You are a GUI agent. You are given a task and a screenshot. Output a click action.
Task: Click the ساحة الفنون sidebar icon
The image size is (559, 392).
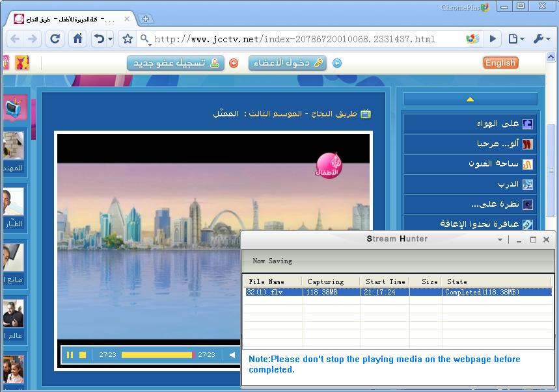(528, 164)
